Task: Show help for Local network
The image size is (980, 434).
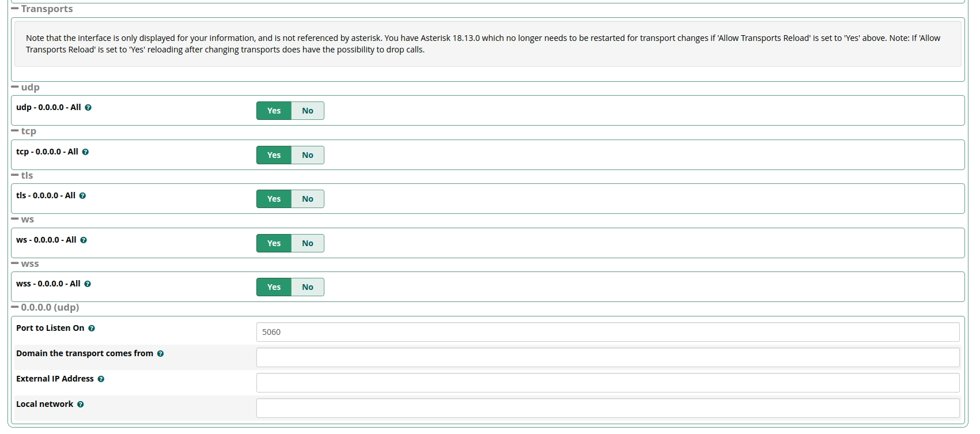Action: (81, 405)
